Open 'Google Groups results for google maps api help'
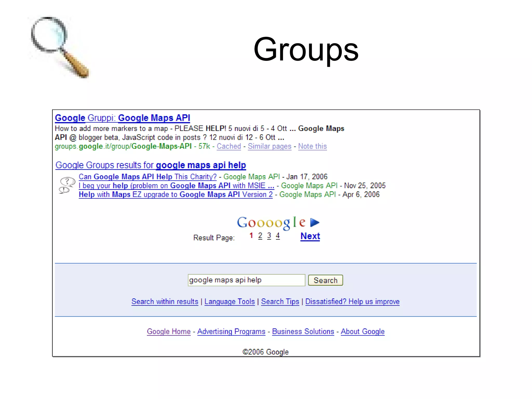The height and width of the screenshot is (399, 532). pyautogui.click(x=151, y=165)
